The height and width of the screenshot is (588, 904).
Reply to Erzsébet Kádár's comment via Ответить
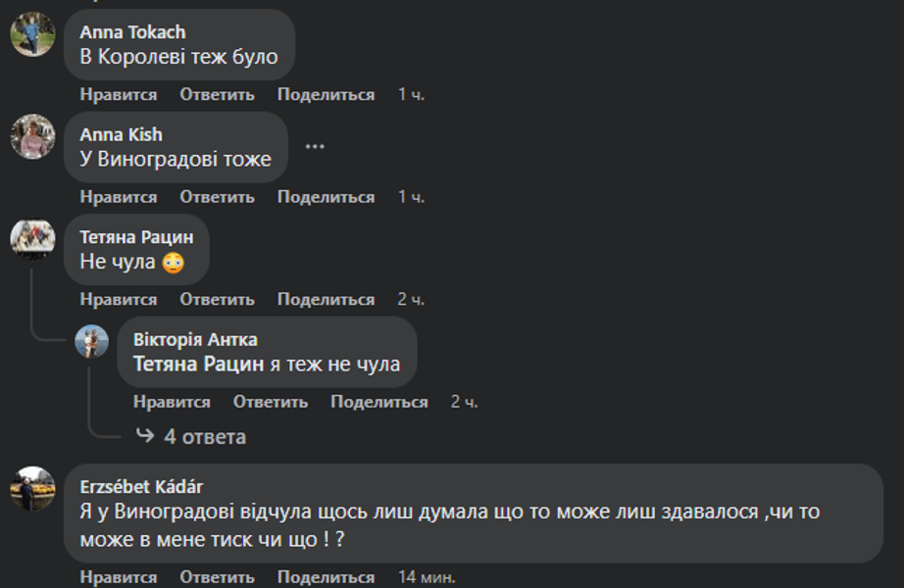[217, 577]
